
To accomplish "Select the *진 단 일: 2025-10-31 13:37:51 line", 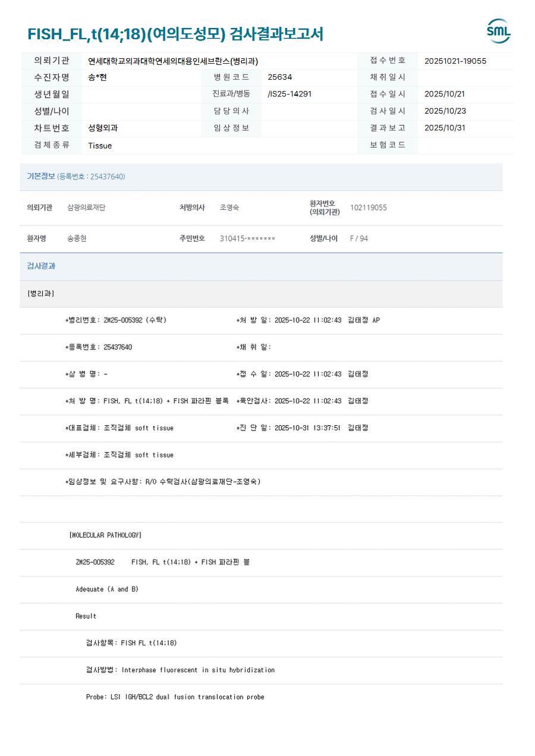I will point(303,428).
